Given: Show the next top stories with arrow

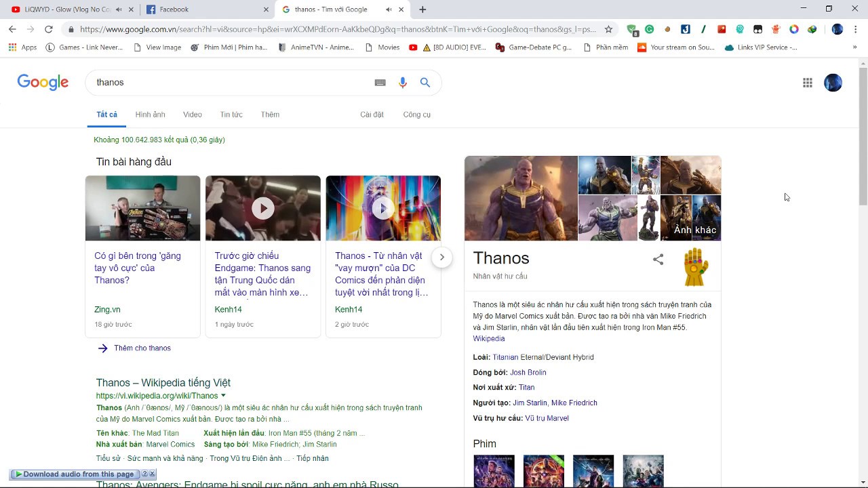Looking at the screenshot, I should click(441, 257).
